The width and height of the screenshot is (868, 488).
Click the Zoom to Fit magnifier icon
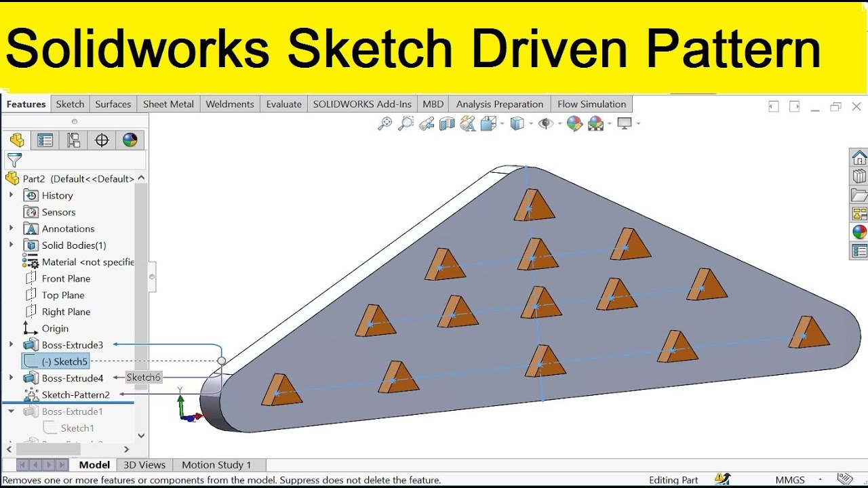384,123
